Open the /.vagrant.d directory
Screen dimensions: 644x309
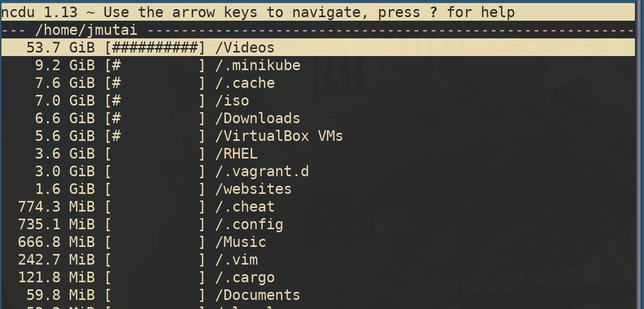tap(262, 171)
